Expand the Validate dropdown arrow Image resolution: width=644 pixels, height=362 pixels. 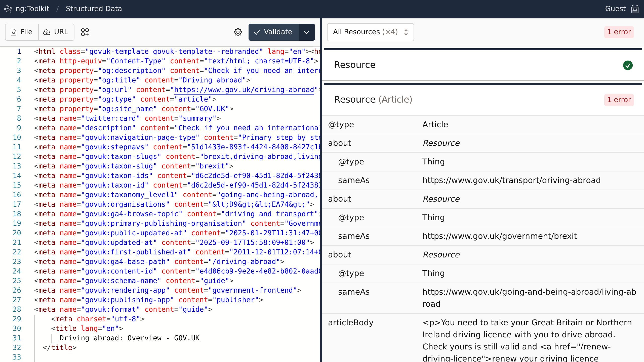[306, 32]
